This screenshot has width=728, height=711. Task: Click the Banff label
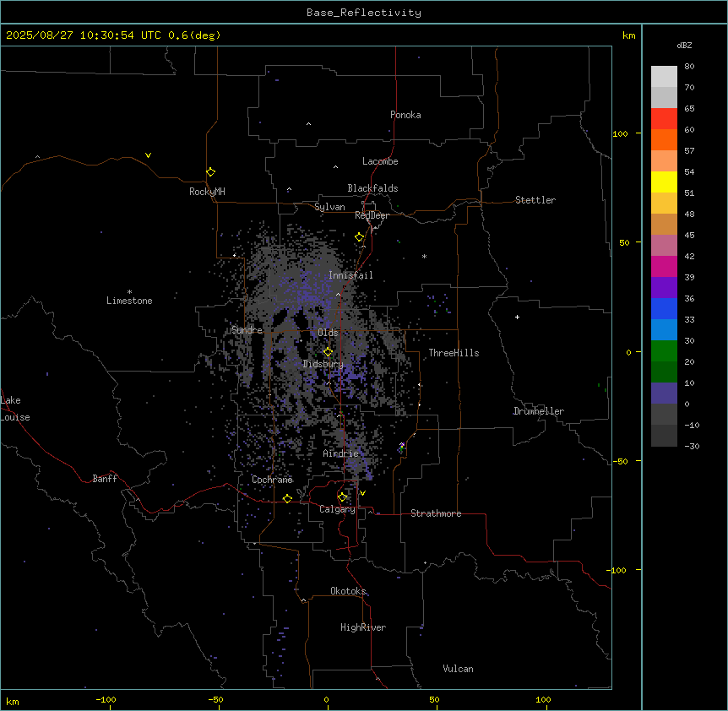(x=105, y=479)
